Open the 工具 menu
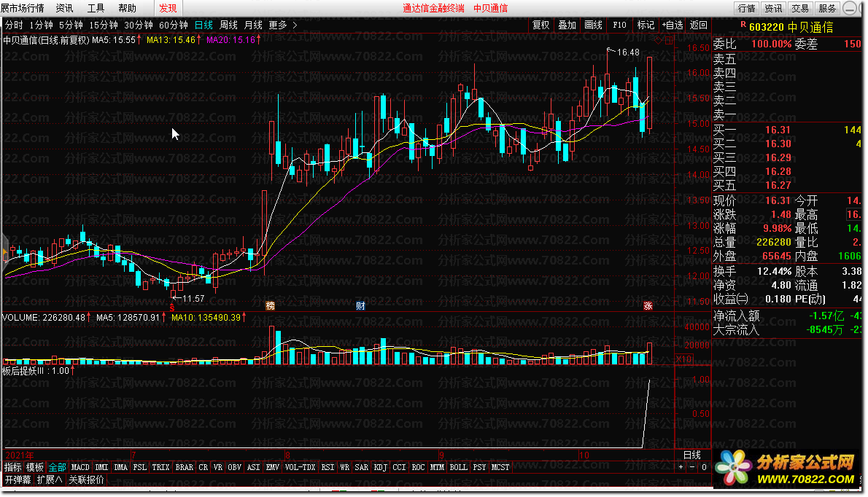Image resolution: width=868 pixels, height=497 pixels. click(96, 8)
